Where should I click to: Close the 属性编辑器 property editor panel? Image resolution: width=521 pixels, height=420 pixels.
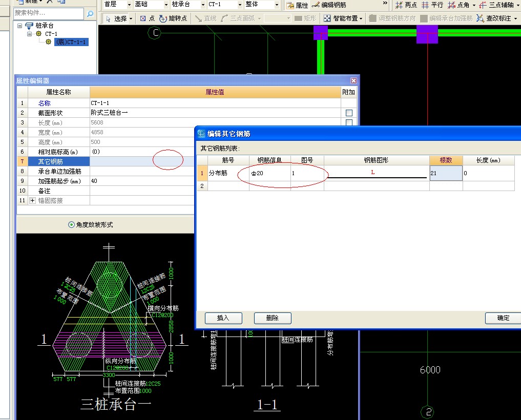point(353,81)
